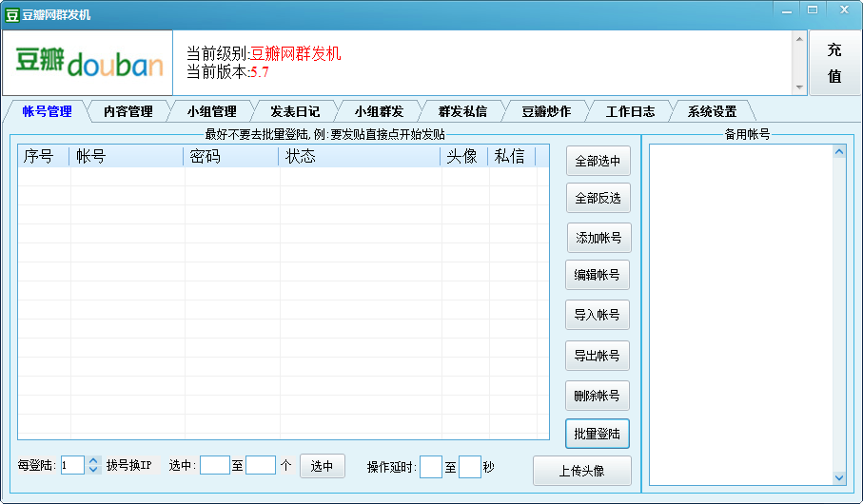Click the 密码 column header
The width and height of the screenshot is (863, 504).
(x=230, y=156)
